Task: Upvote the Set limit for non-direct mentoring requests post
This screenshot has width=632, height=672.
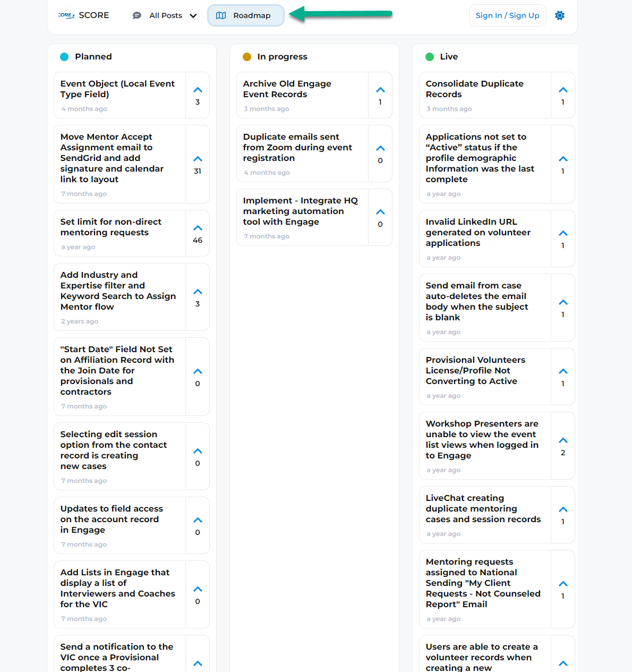Action: pyautogui.click(x=198, y=228)
